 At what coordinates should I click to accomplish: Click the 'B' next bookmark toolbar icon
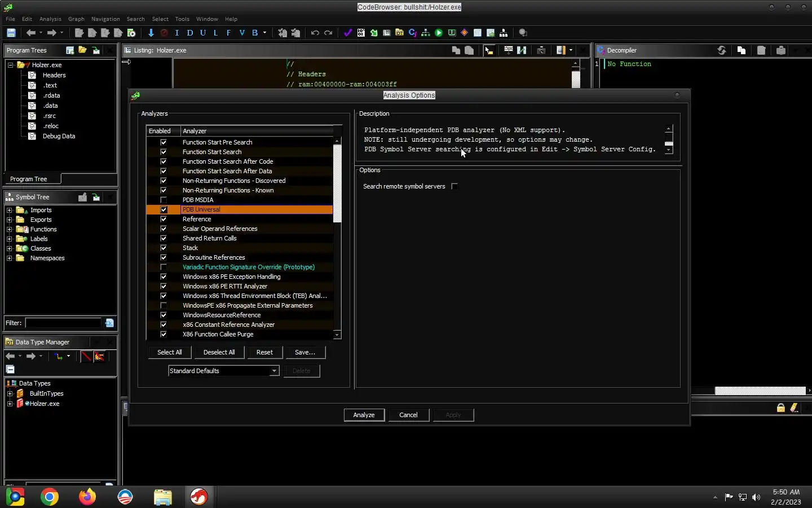tap(255, 33)
